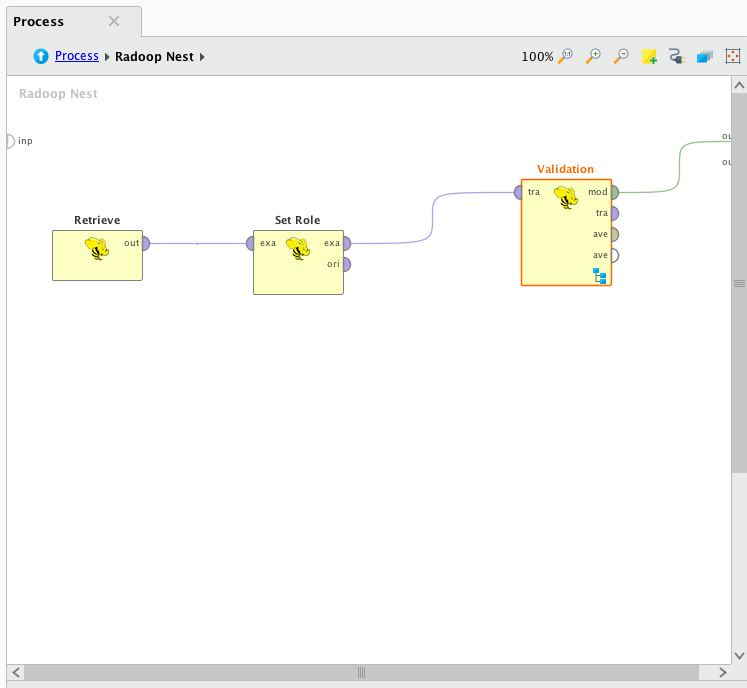Click the auto-fit process icon

[732, 57]
